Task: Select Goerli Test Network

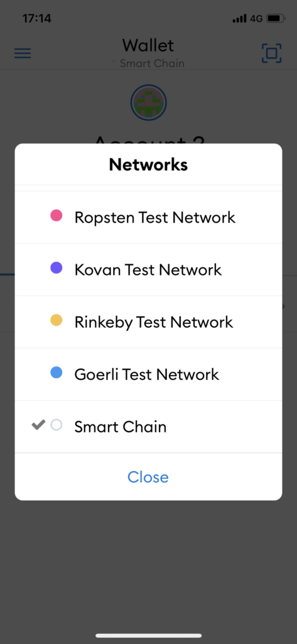Action: click(148, 374)
